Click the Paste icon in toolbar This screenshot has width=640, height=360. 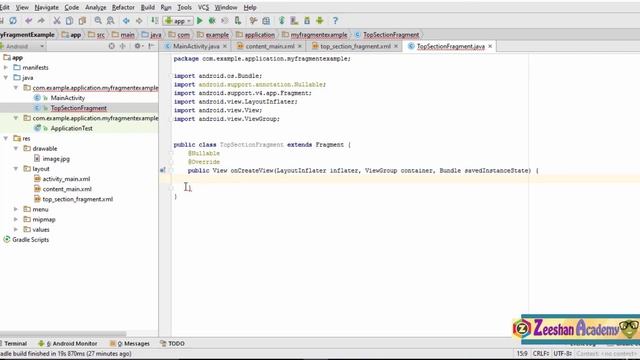(82, 20)
